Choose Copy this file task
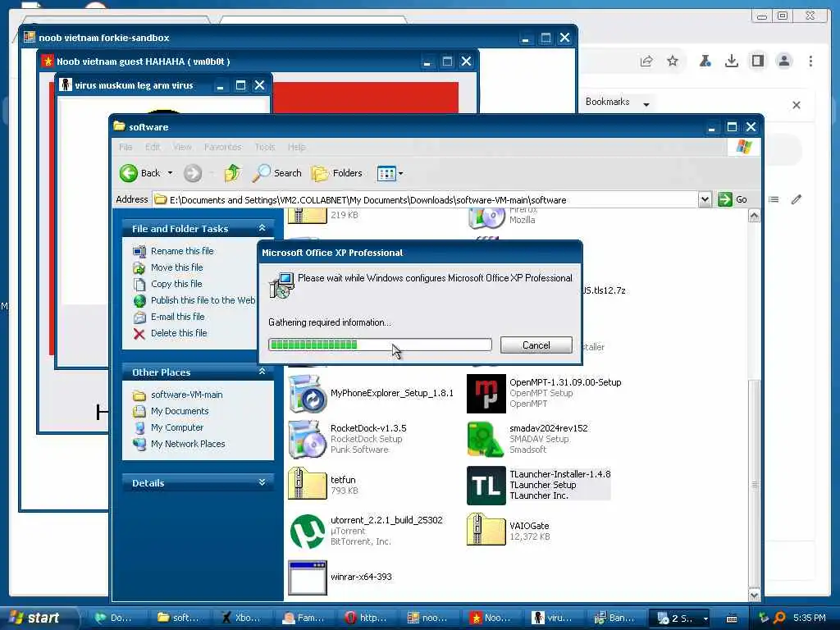840x630 pixels. [176, 284]
